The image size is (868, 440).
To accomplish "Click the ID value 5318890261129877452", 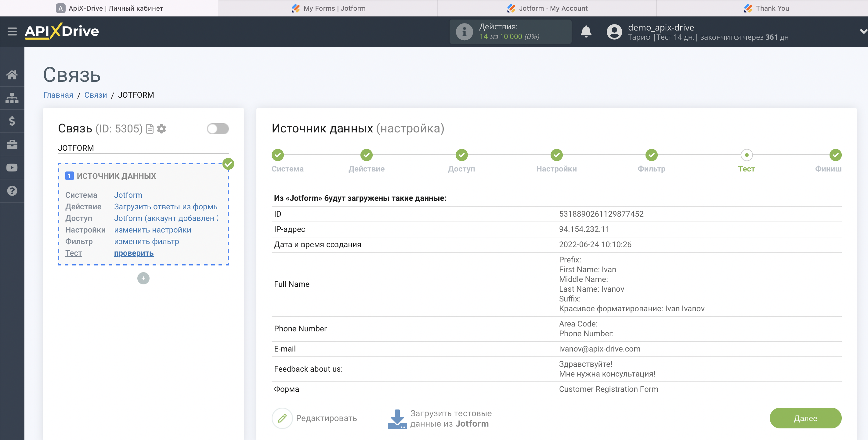I will click(601, 214).
